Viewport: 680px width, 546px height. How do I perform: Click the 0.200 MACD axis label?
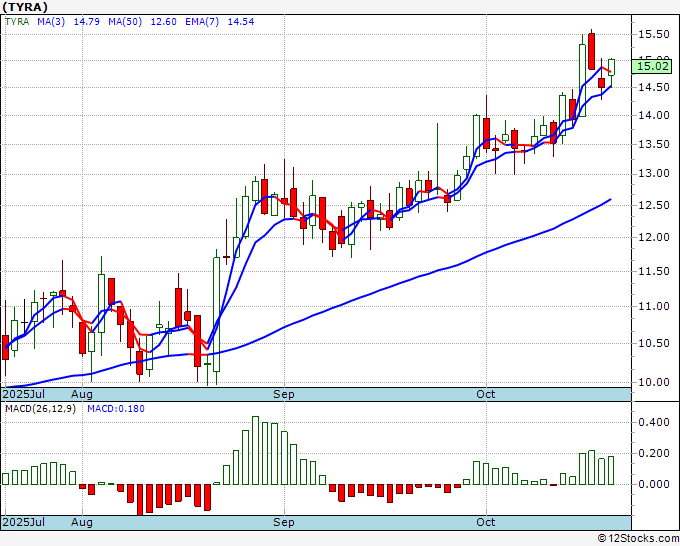pyautogui.click(x=654, y=453)
